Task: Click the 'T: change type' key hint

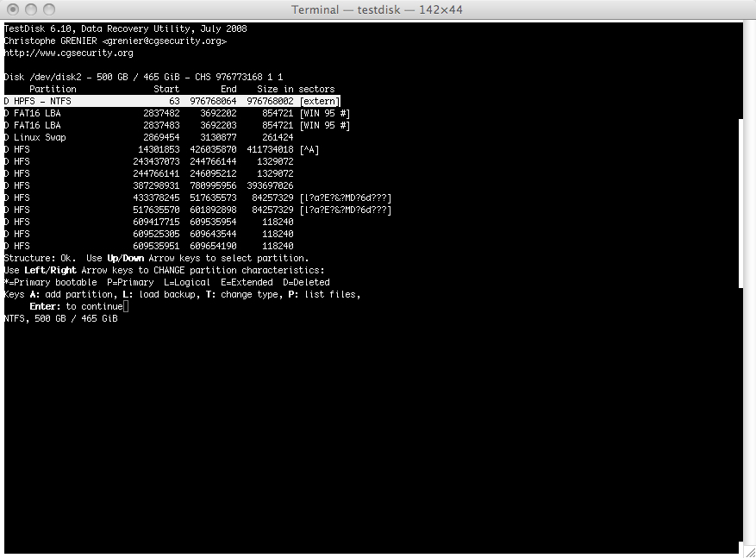Action: 242,294
